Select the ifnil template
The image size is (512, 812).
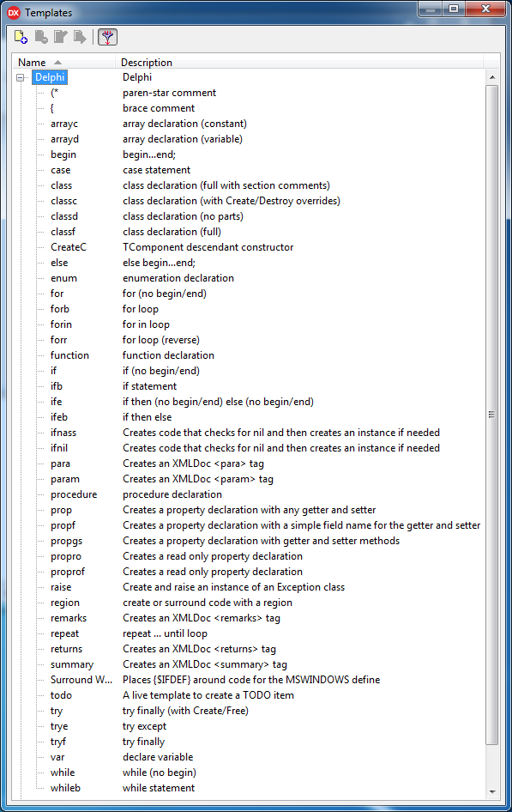coord(59,448)
